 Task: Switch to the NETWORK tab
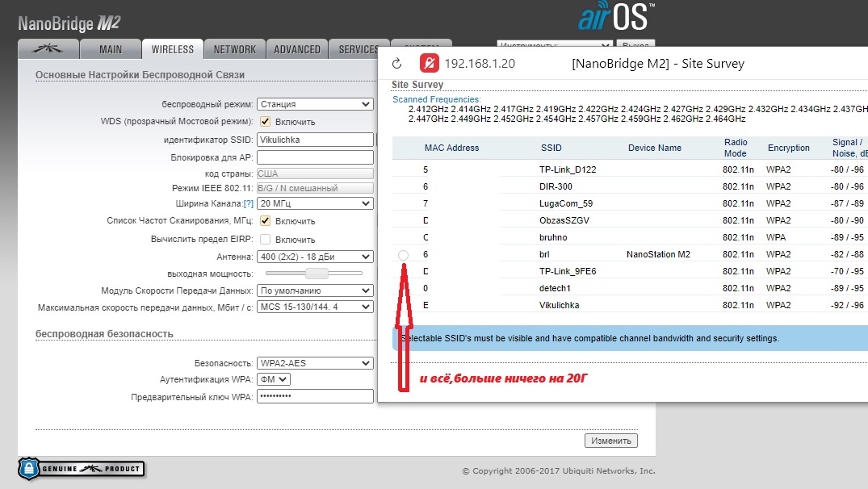coord(235,49)
